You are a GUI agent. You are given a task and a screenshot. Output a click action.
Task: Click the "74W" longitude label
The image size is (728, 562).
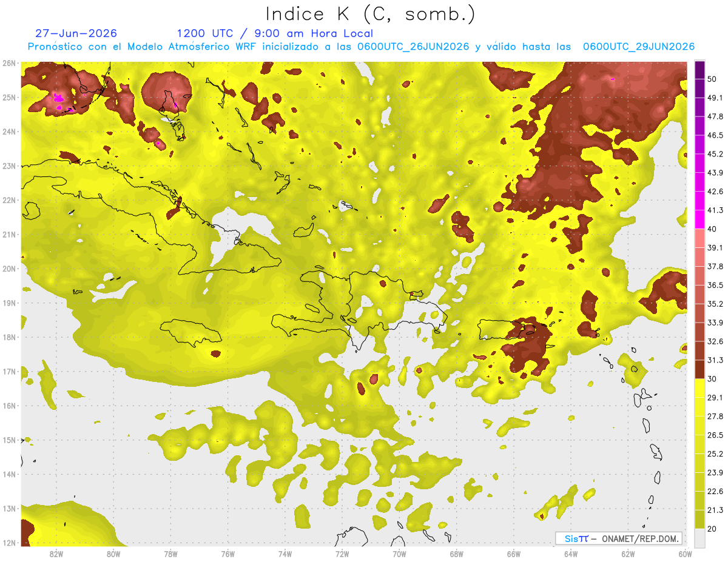285,554
